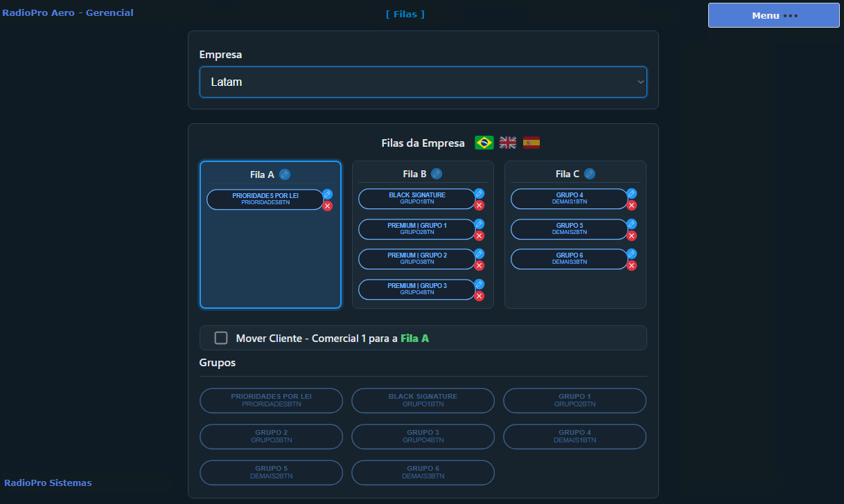Open the RadioPro Sistemas link
Image resolution: width=844 pixels, height=504 pixels.
tap(48, 483)
